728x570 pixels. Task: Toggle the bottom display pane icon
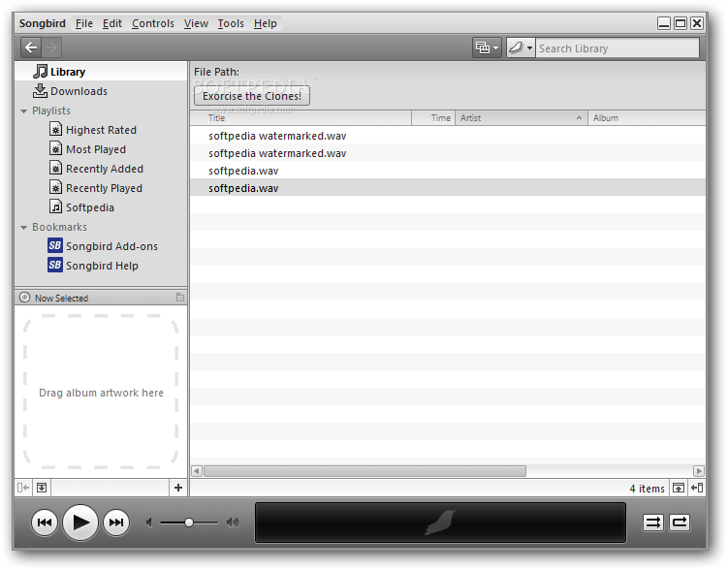[x=679, y=488]
